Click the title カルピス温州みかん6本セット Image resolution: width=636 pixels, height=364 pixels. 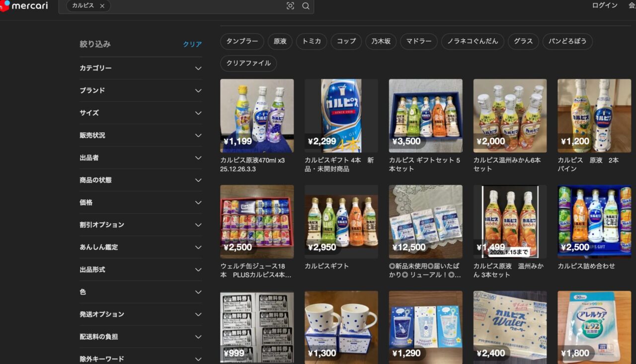(507, 164)
